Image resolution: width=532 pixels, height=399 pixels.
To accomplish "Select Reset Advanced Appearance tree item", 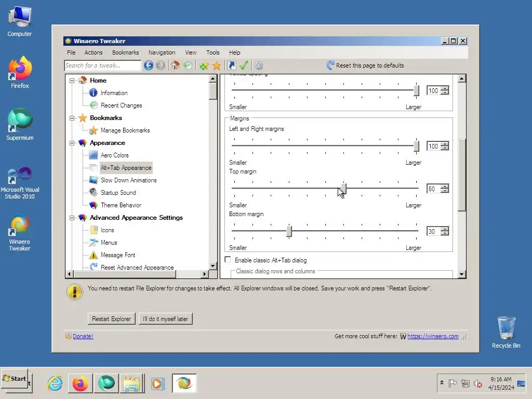I will pos(137,268).
